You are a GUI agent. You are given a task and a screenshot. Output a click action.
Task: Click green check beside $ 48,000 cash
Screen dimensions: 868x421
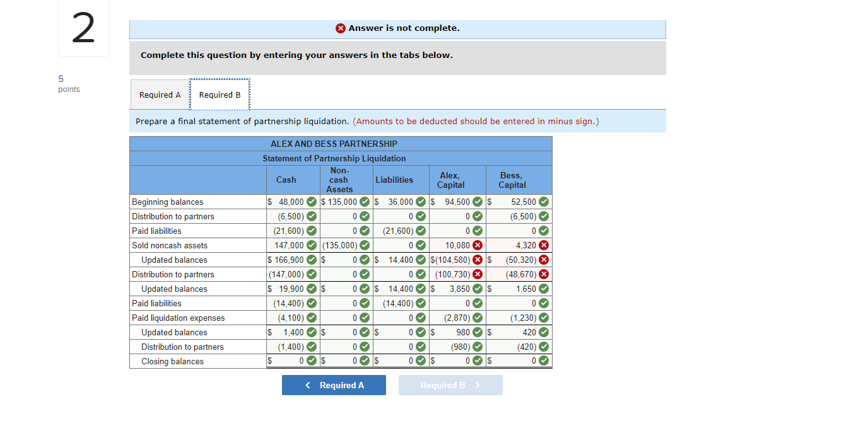point(312,202)
